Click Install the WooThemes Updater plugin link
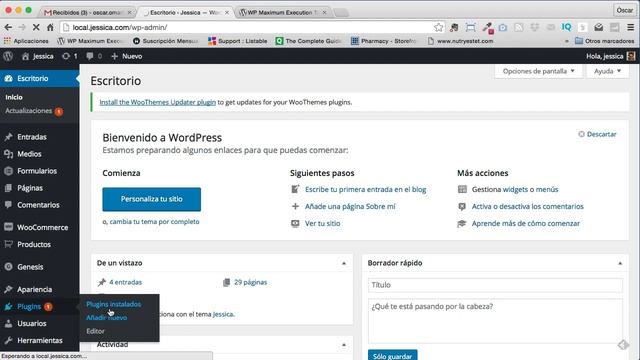Screen dimensions: 640x360 (158, 102)
